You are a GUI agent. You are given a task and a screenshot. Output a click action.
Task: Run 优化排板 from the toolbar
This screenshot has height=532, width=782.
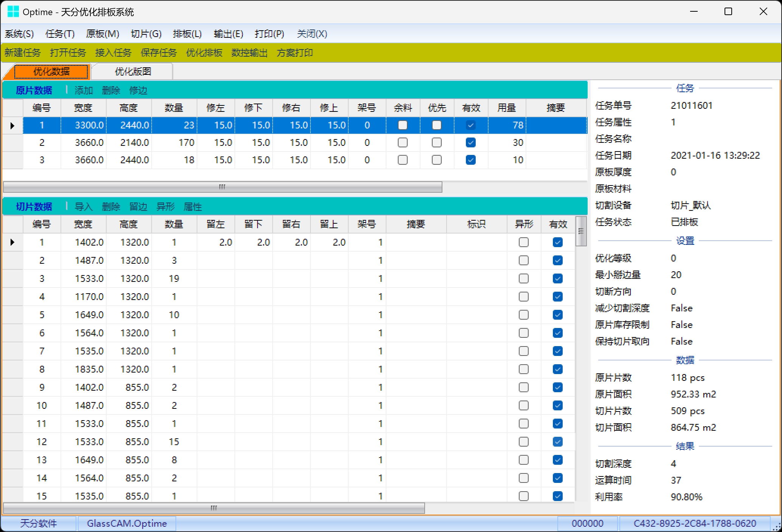tap(204, 53)
